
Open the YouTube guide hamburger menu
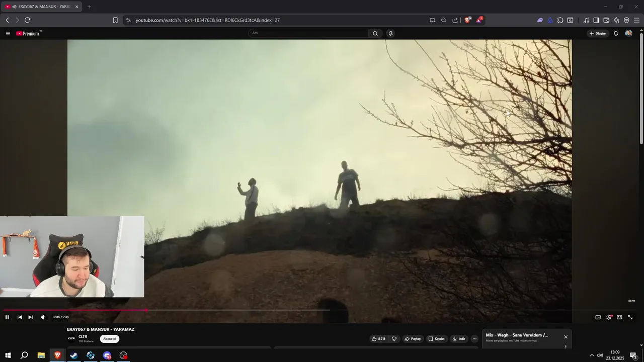point(8,34)
